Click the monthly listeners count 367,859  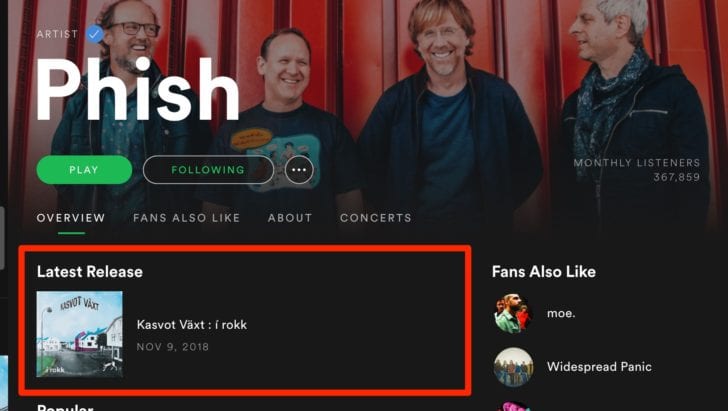click(676, 177)
